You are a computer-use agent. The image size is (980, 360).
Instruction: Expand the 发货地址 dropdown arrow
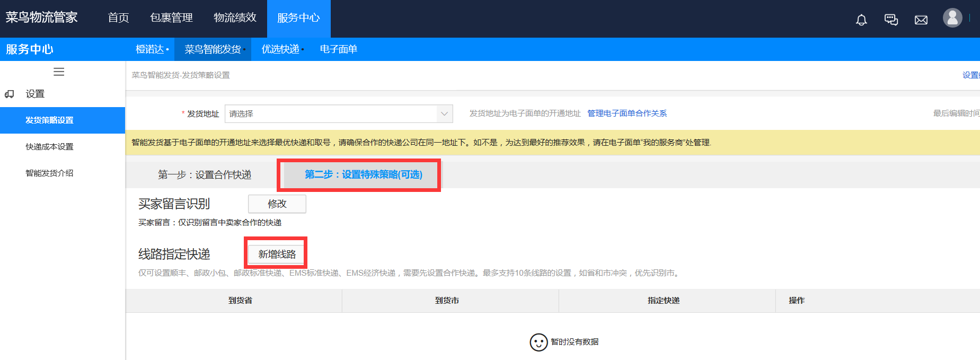click(444, 114)
